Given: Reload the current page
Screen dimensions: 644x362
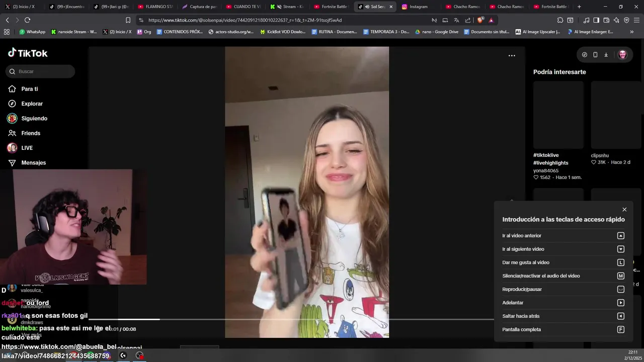Looking at the screenshot, I should click(27, 20).
